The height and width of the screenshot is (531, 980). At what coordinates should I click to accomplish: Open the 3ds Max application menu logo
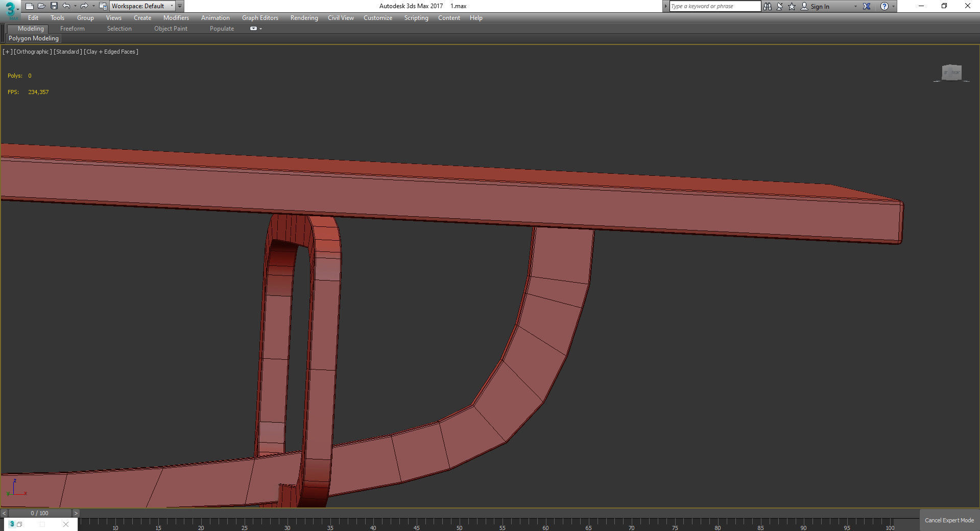pyautogui.click(x=10, y=10)
